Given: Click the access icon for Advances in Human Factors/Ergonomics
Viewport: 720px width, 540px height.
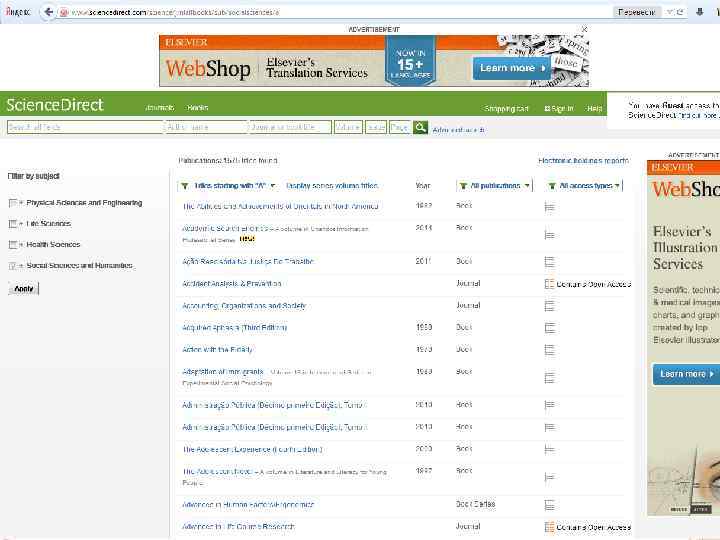Looking at the screenshot, I should tap(549, 505).
